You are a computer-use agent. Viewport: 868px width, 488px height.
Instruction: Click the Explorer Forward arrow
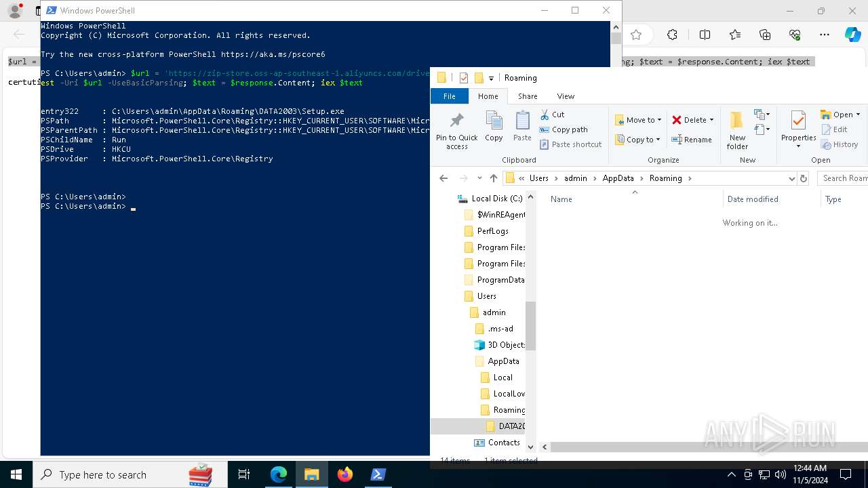(464, 178)
